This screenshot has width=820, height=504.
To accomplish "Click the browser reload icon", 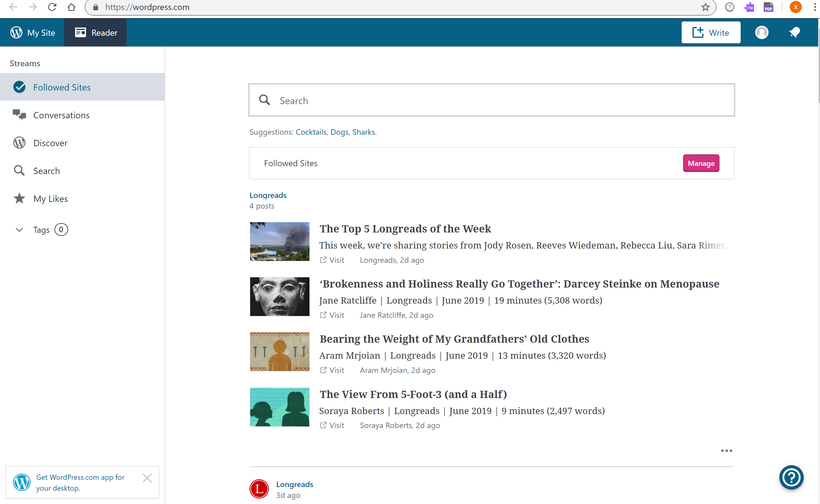I will click(52, 7).
